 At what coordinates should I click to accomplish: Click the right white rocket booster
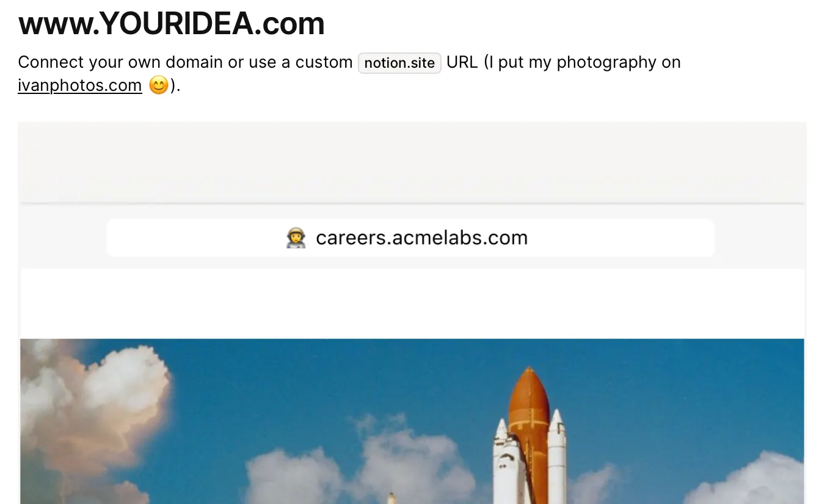click(556, 458)
